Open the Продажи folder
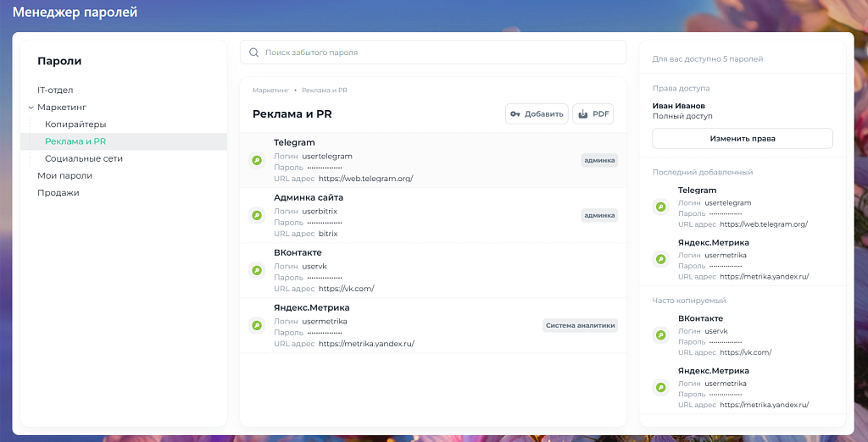Image resolution: width=868 pixels, height=442 pixels. tap(58, 192)
